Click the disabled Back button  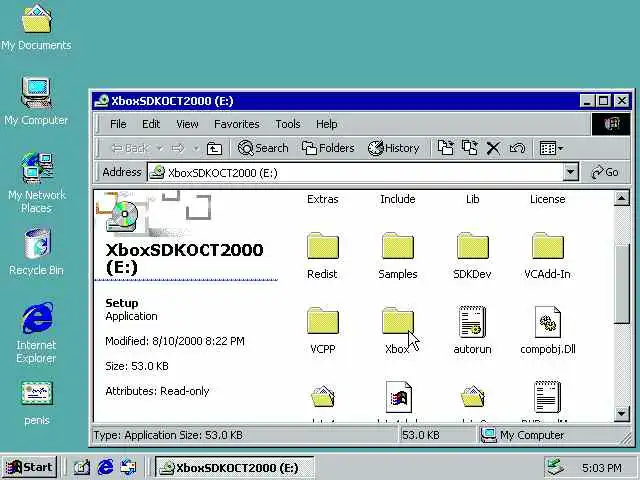coord(131,148)
